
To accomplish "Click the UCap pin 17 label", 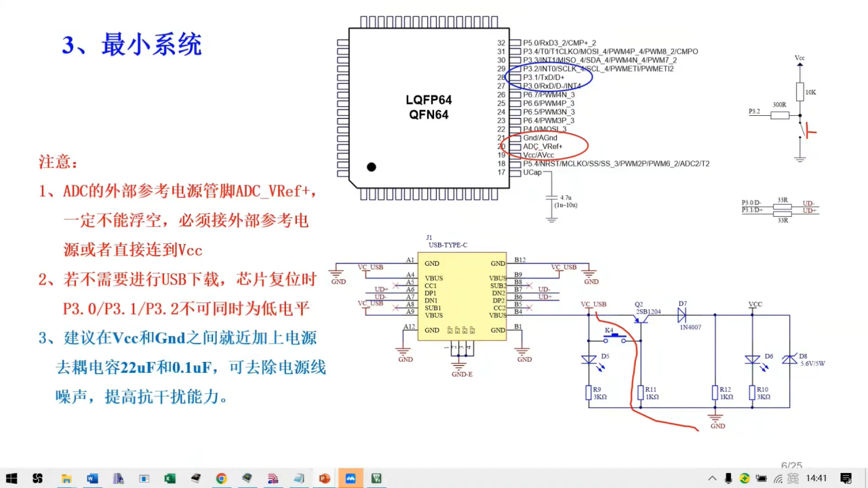I will [x=532, y=172].
